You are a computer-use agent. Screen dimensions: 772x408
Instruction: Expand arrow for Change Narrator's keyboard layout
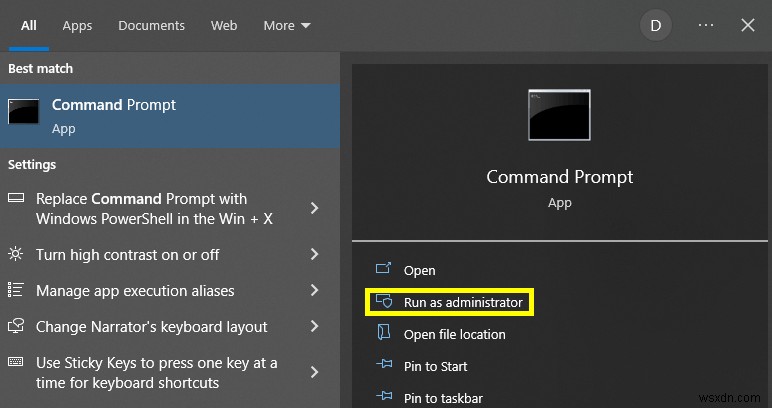pyautogui.click(x=314, y=327)
